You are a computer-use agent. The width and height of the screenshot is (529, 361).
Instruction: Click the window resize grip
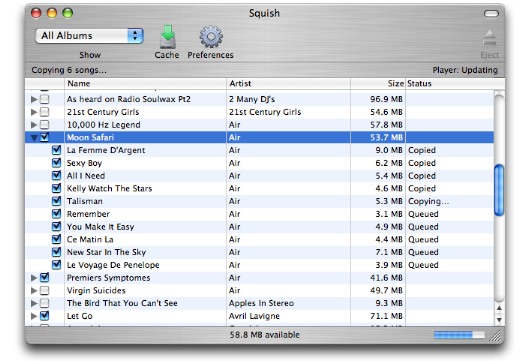tap(496, 336)
